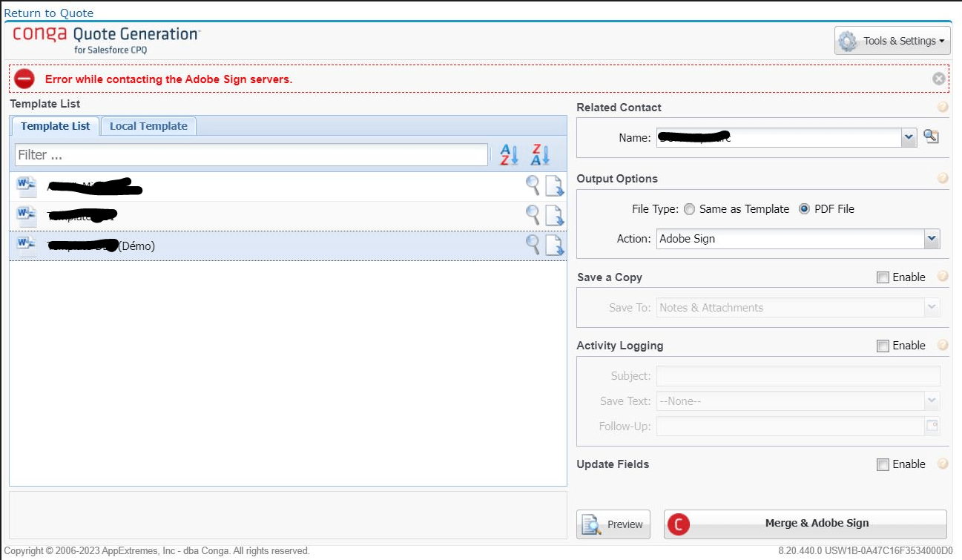The width and height of the screenshot is (962, 560).
Task: Switch to the Local Template tab
Action: click(148, 126)
